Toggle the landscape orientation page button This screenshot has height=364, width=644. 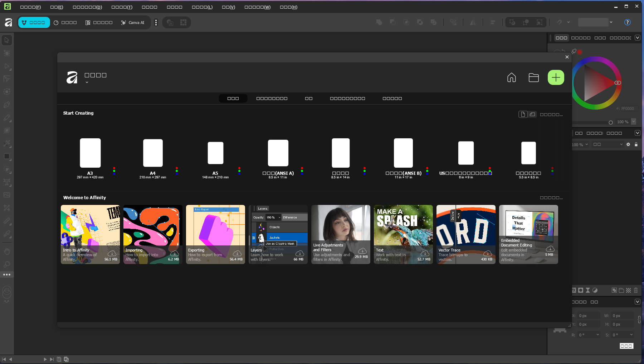[x=532, y=114]
